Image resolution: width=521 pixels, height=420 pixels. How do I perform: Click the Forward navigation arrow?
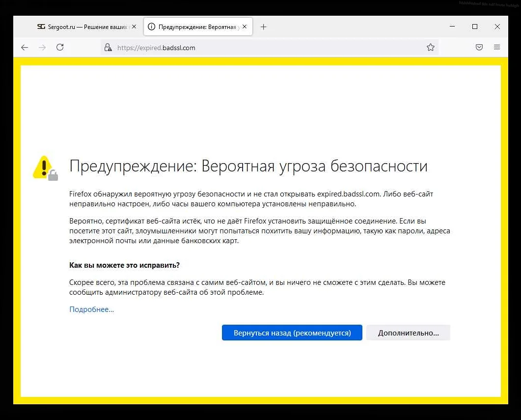pos(42,47)
